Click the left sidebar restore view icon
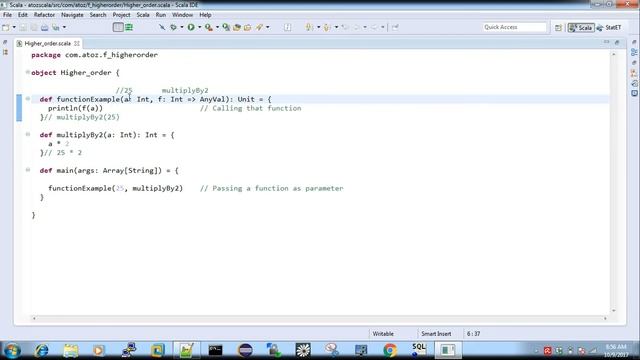Image resolution: width=640 pixels, height=360 pixels. [x=5, y=42]
